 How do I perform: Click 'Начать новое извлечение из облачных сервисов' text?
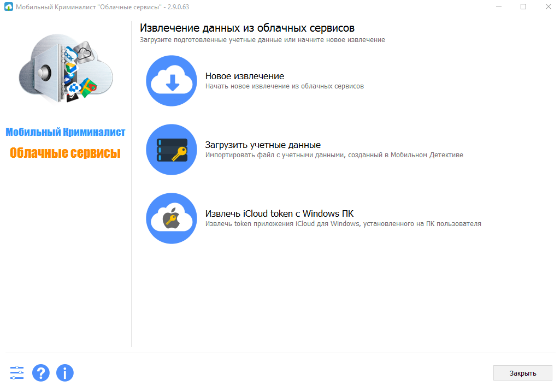click(x=284, y=86)
